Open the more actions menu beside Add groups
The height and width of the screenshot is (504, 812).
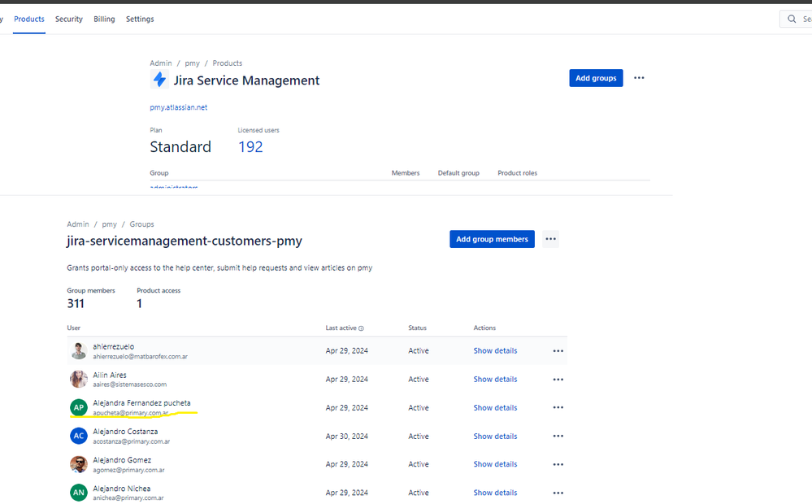tap(639, 78)
